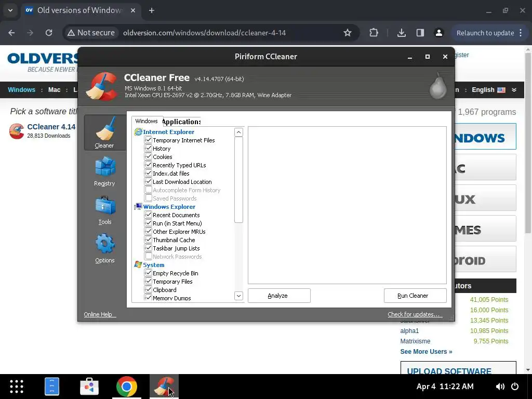Toggle Thumbnail Cache checkbox
This screenshot has width=532, height=399.
tap(148, 240)
